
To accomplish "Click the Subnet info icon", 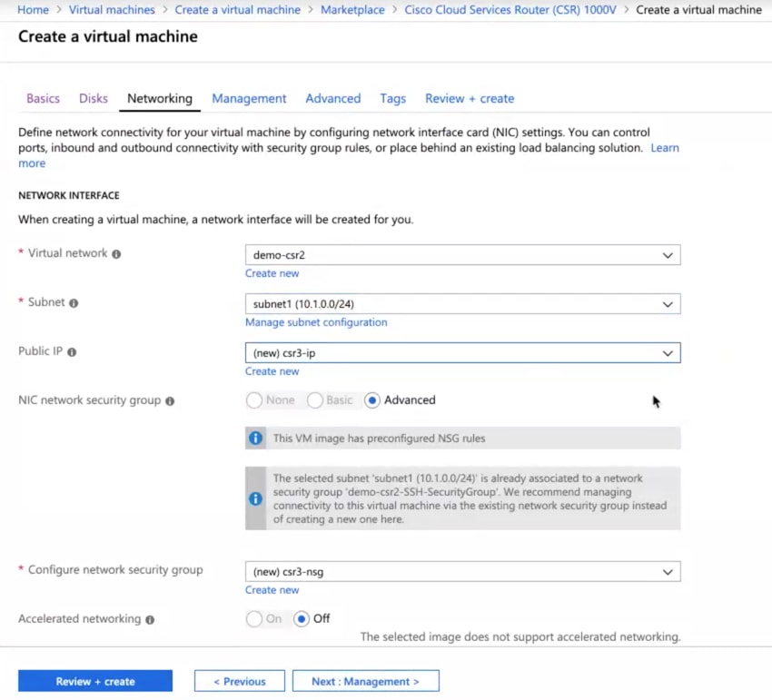I will click(x=74, y=303).
